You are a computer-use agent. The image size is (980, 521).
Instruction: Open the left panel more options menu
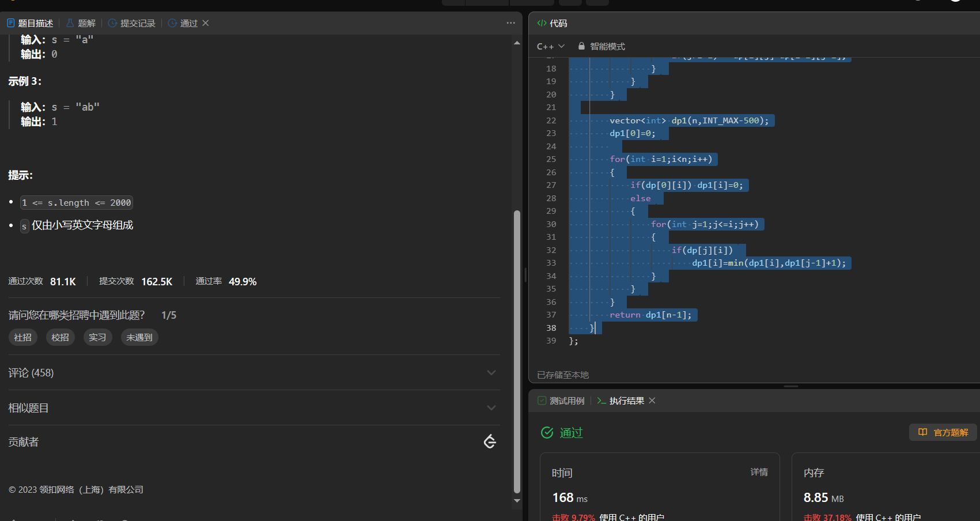(x=510, y=23)
